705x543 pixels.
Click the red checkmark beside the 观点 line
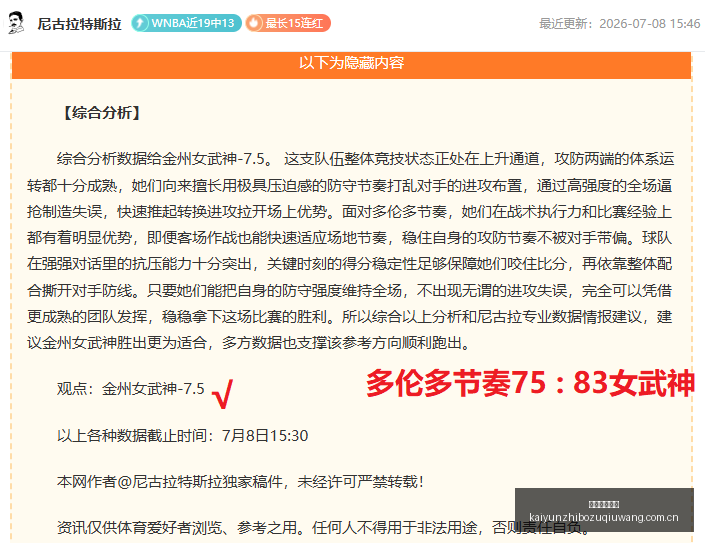point(223,394)
